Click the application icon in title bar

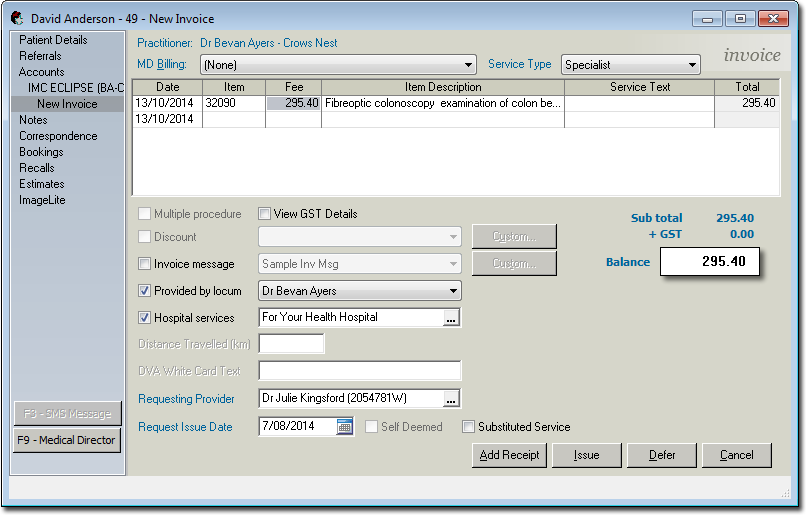[x=17, y=18]
